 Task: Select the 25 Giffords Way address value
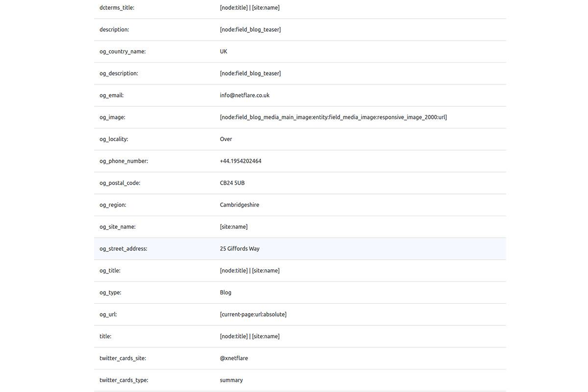pos(240,249)
